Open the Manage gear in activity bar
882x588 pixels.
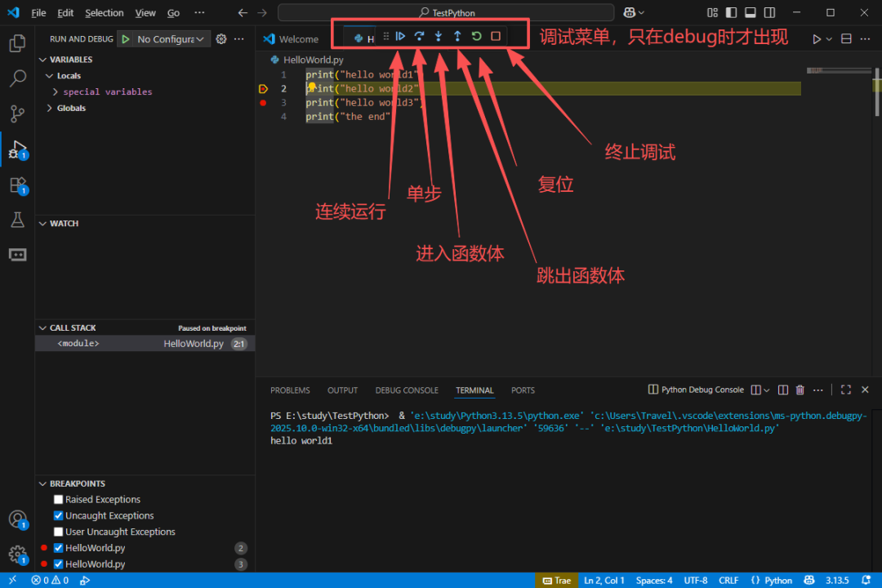(x=17, y=555)
